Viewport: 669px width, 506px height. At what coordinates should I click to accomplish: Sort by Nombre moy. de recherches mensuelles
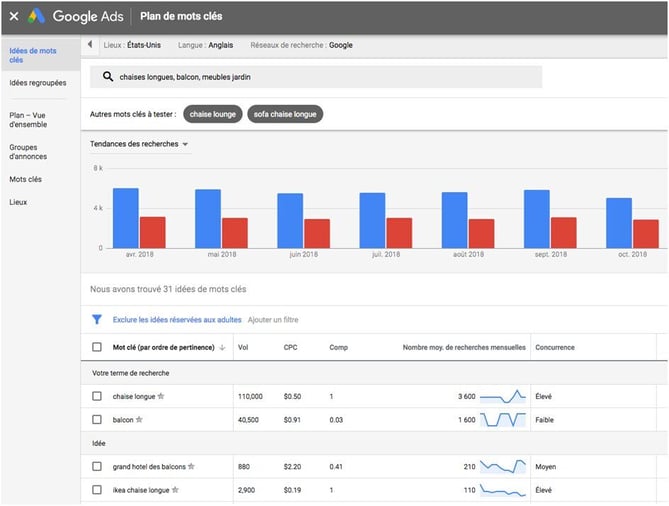(464, 347)
